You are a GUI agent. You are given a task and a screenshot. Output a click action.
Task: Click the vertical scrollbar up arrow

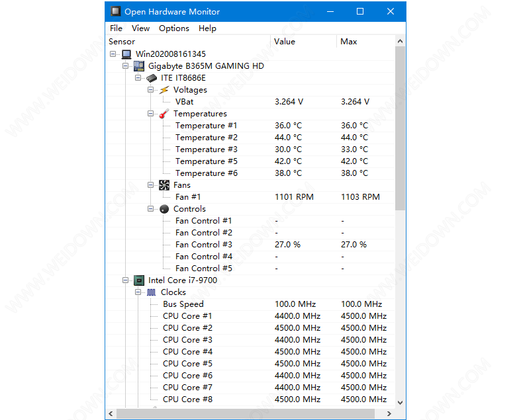point(401,41)
